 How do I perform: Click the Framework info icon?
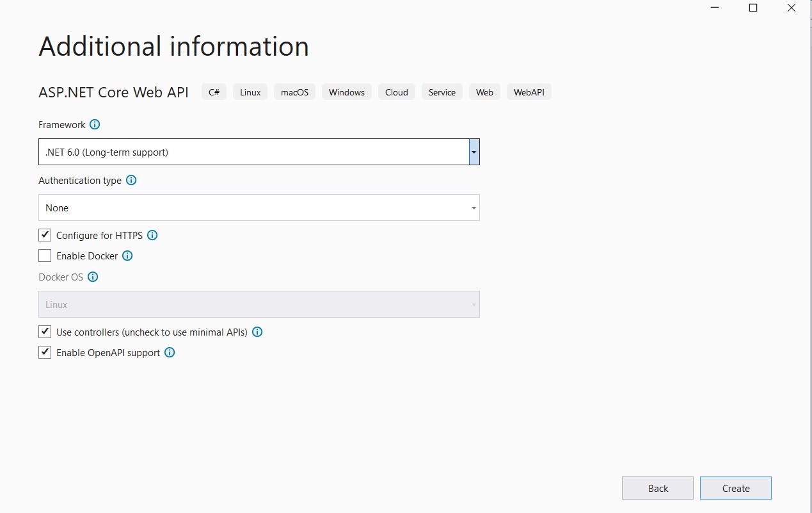[x=95, y=125]
